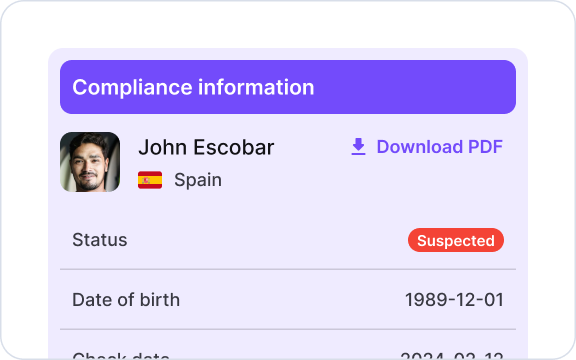The height and width of the screenshot is (360, 576).
Task: Click the divider below Status row
Action: click(288, 269)
